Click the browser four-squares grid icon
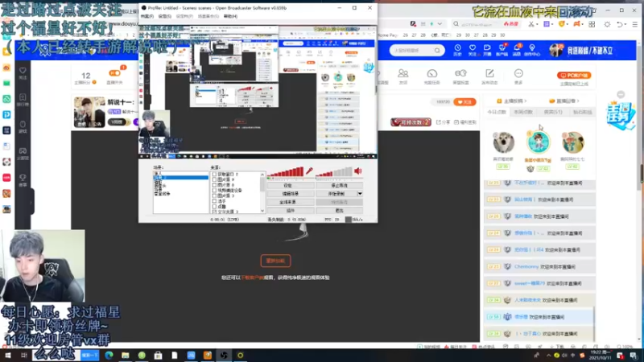The width and height of the screenshot is (644, 362). [592, 24]
